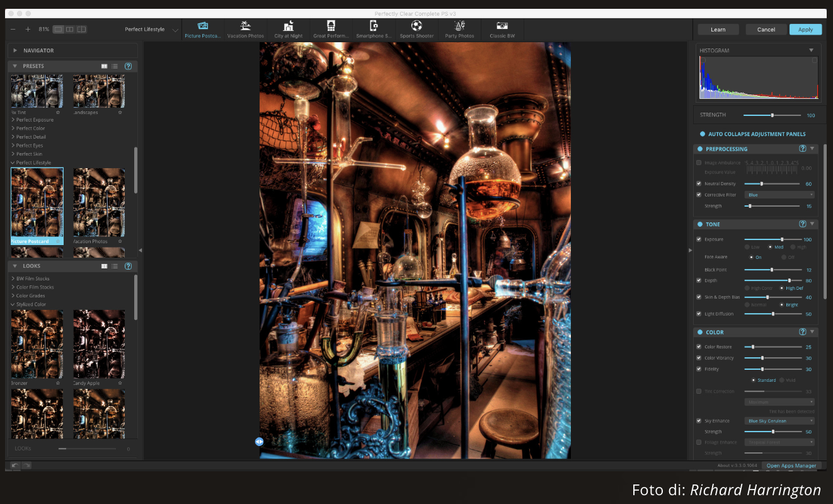
Task: Uncheck the Color Restore checkbox
Action: tap(699, 346)
